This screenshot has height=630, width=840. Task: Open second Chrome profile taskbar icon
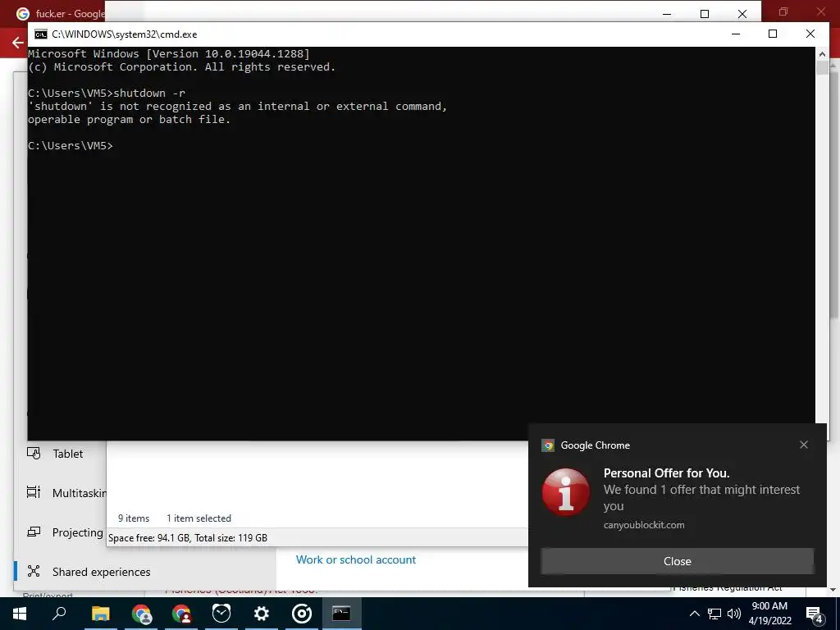coord(181,614)
